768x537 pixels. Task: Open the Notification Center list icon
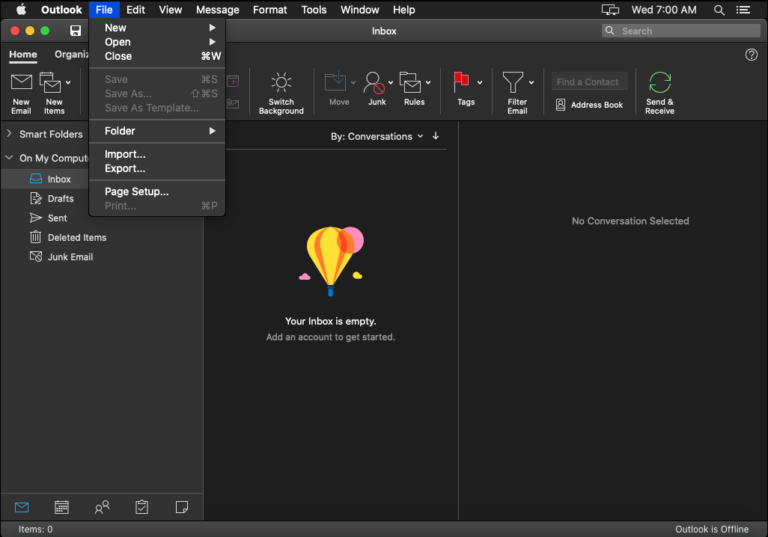point(743,10)
